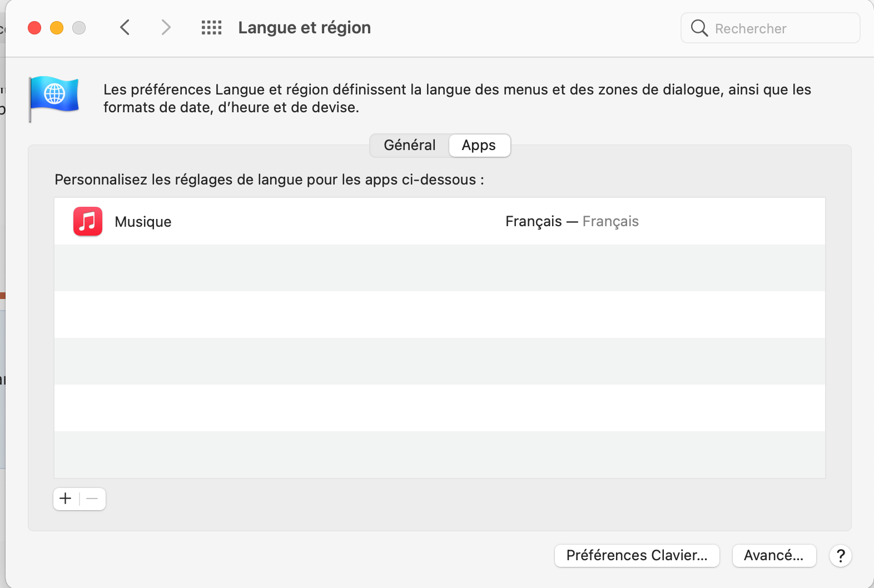Switch to the Général tab

click(x=410, y=145)
